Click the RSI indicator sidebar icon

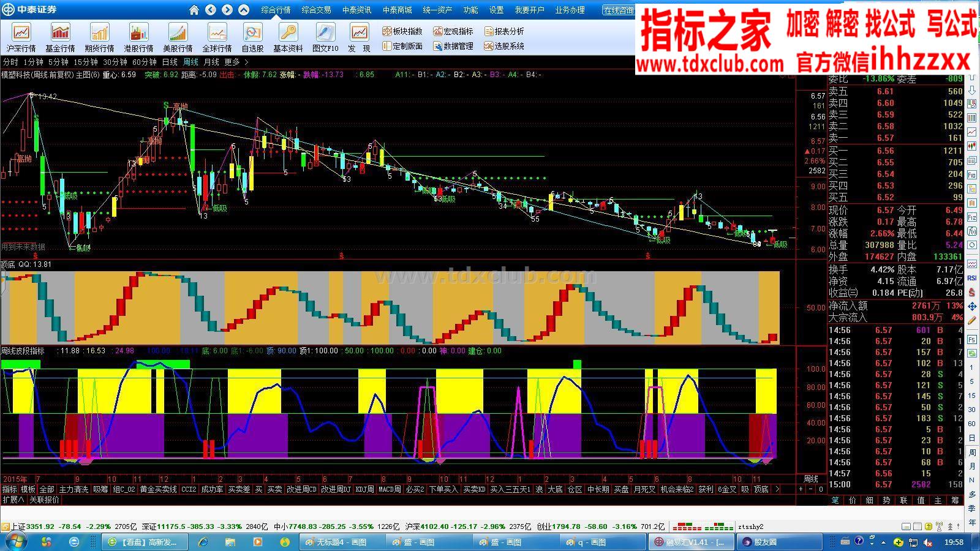[x=972, y=278]
